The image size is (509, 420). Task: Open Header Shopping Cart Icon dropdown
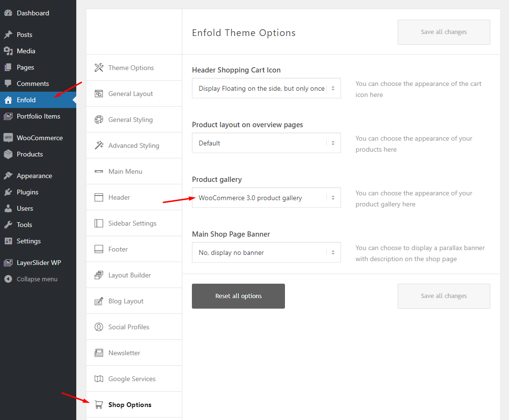[266, 88]
